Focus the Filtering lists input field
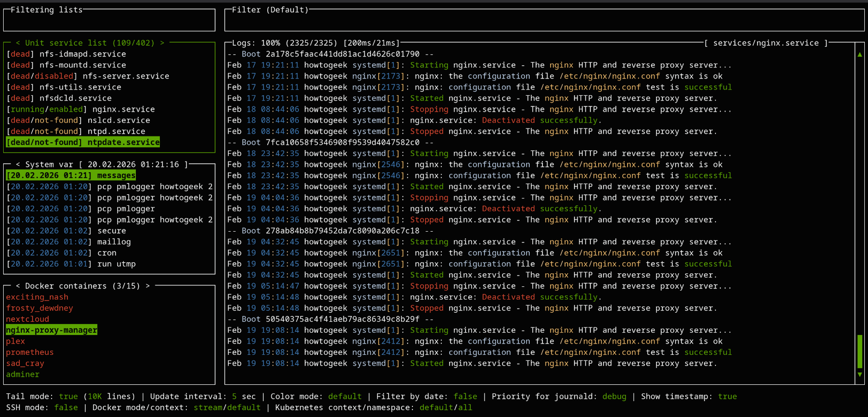The width and height of the screenshot is (868, 417). click(109, 21)
